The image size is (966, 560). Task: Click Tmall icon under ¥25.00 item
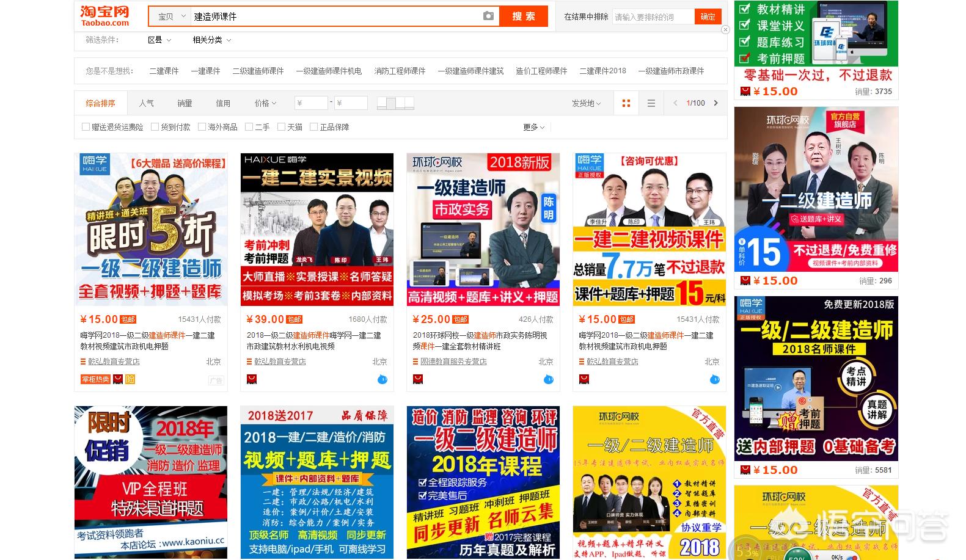click(417, 379)
